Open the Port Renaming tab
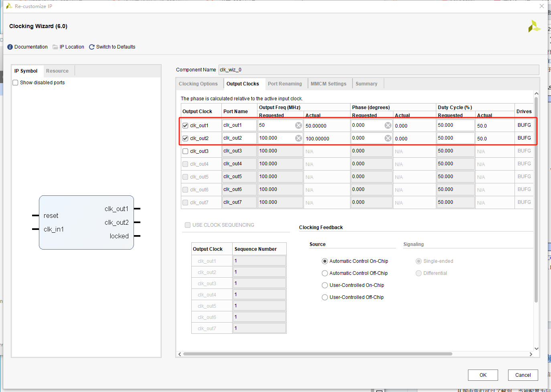Screen dimensions: 551x392 (x=285, y=84)
